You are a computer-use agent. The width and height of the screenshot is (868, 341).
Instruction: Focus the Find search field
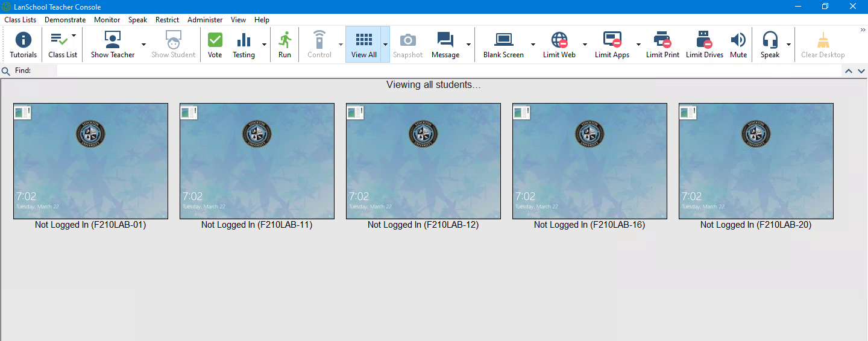click(449, 71)
